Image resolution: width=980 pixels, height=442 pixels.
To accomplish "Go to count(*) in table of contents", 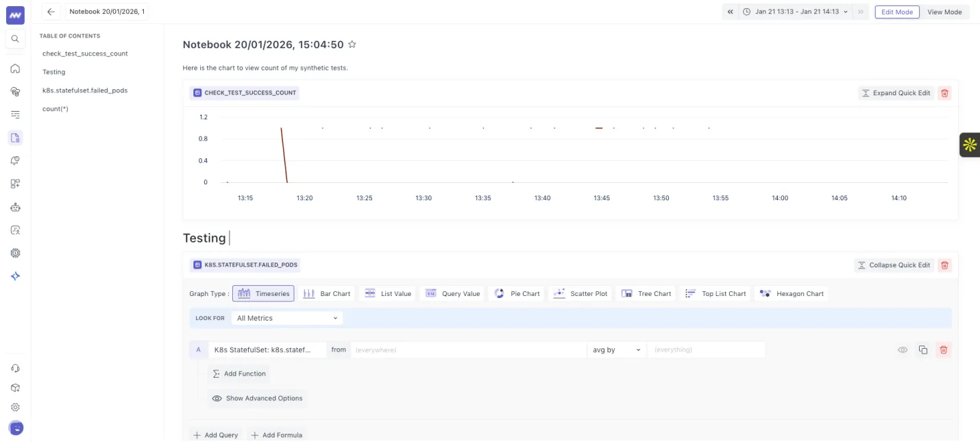I will [x=56, y=109].
